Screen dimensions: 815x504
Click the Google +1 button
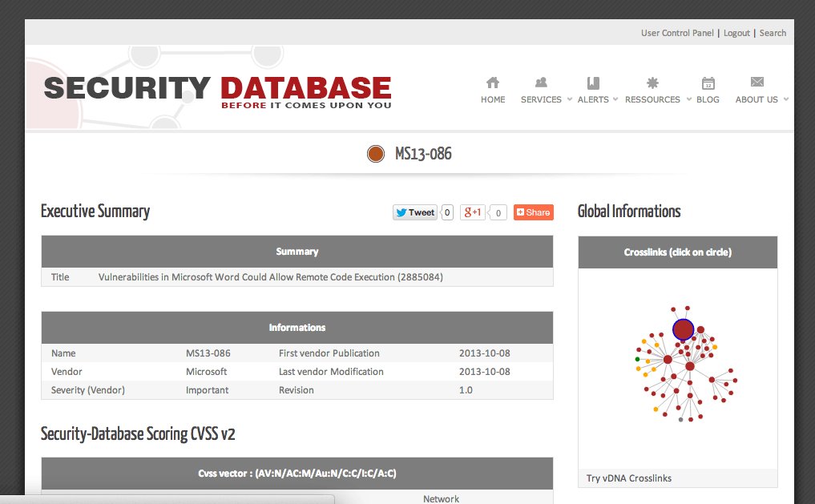(473, 212)
